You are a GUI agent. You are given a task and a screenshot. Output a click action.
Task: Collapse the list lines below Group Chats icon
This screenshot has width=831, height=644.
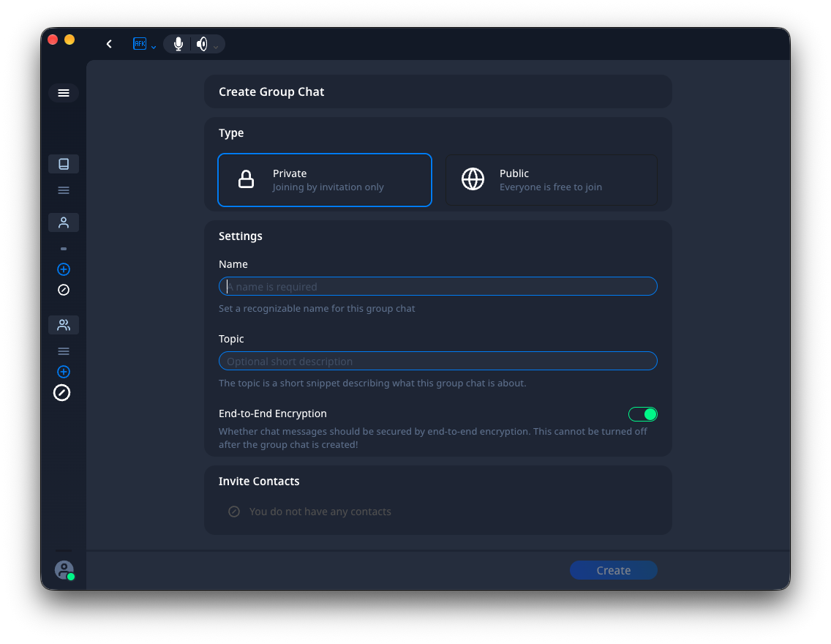(64, 351)
